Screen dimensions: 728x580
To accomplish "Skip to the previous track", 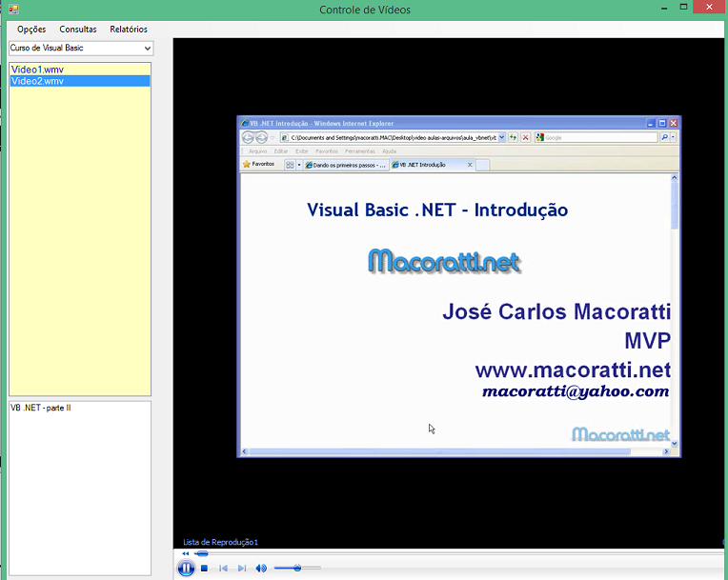I will (223, 568).
